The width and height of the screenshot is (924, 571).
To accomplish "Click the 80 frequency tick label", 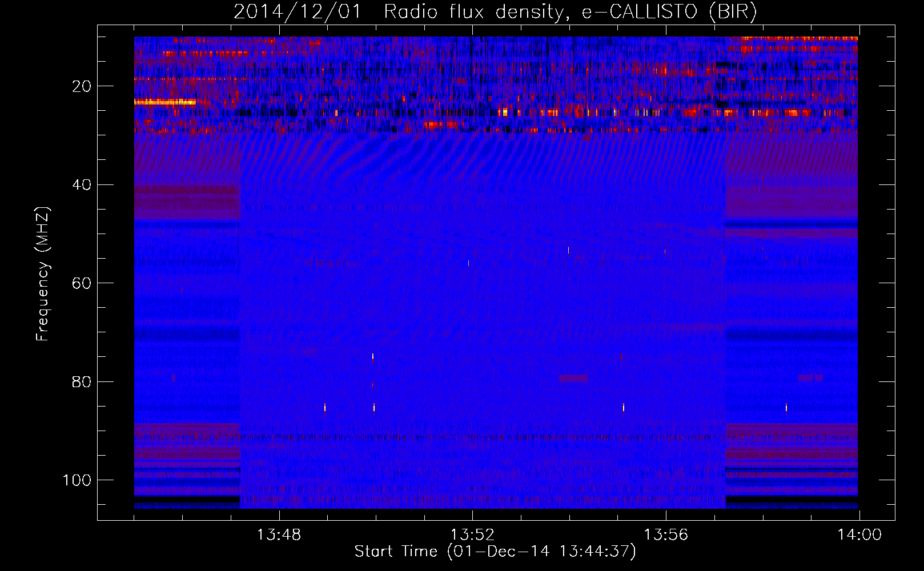I will coord(82,381).
